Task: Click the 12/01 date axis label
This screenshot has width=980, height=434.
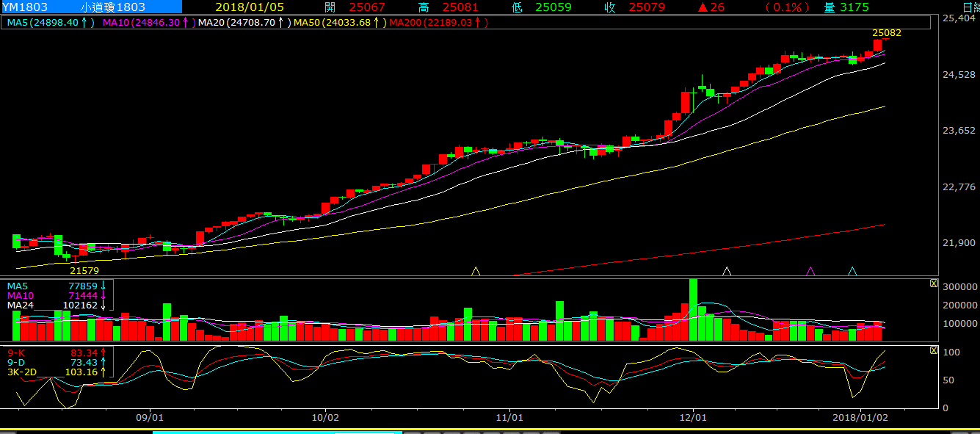Action: [x=693, y=416]
